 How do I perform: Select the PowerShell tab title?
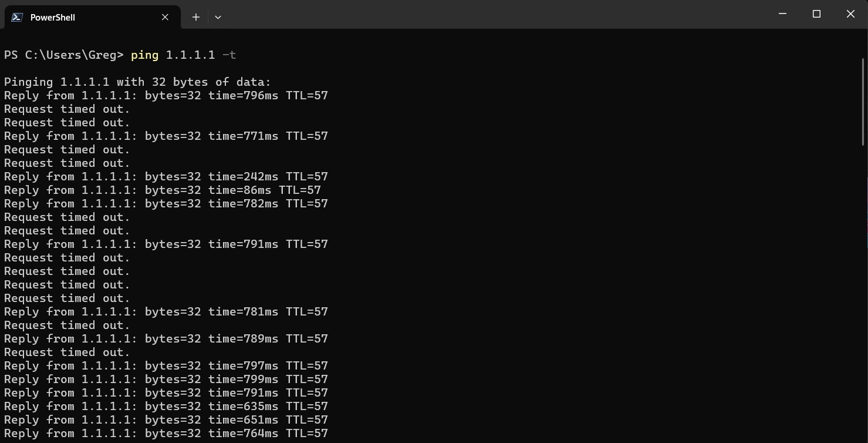point(53,18)
